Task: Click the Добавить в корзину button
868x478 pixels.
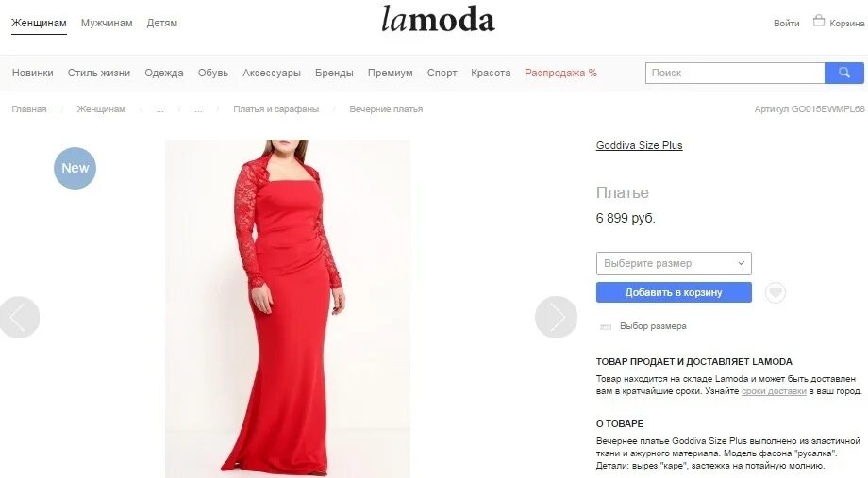Action: click(x=674, y=292)
